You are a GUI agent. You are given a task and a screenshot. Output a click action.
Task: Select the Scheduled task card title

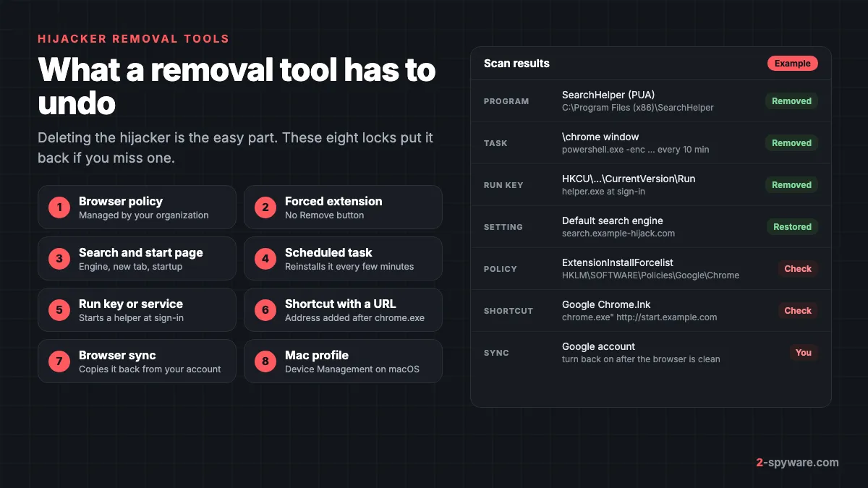coord(328,252)
